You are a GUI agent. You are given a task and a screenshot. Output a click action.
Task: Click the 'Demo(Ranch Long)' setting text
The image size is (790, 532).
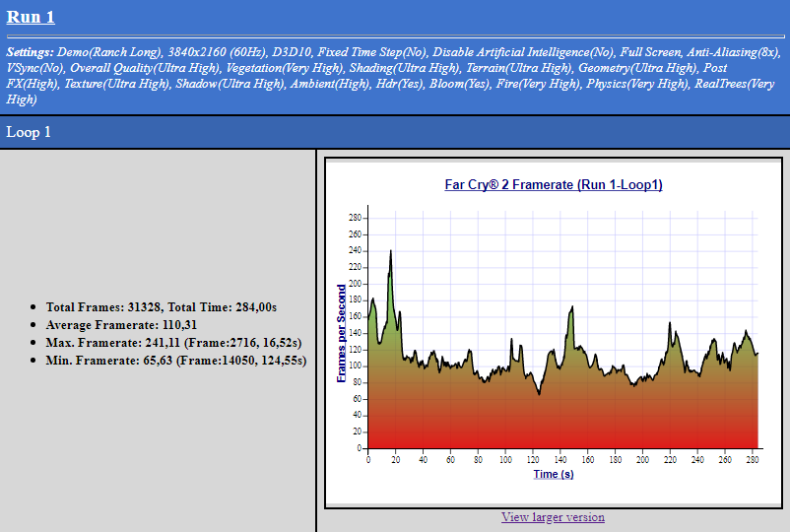(109, 52)
